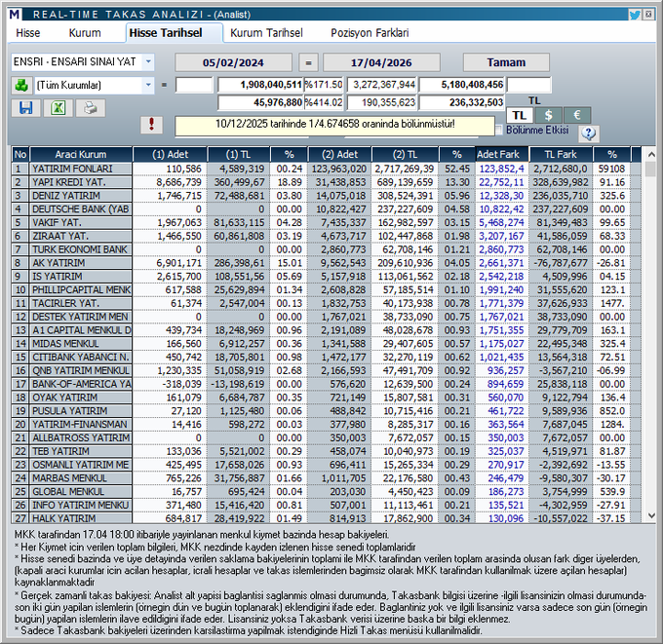Image resolution: width=663 pixels, height=644 pixels.
Task: Click the equals button between dates
Action: [308, 62]
